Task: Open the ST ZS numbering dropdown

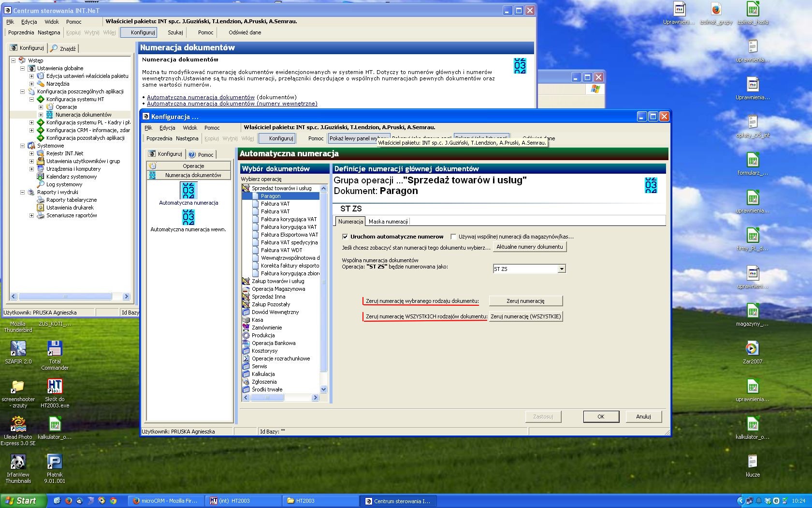Action: pyautogui.click(x=562, y=269)
